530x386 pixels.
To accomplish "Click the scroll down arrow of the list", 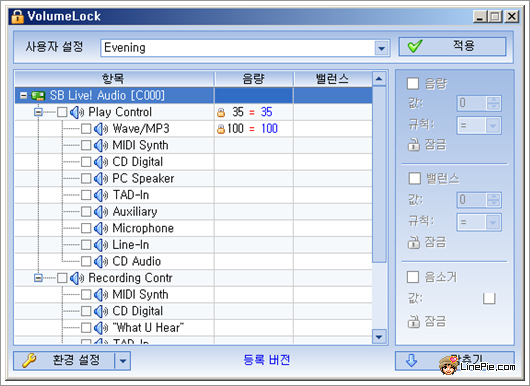I will point(379,337).
